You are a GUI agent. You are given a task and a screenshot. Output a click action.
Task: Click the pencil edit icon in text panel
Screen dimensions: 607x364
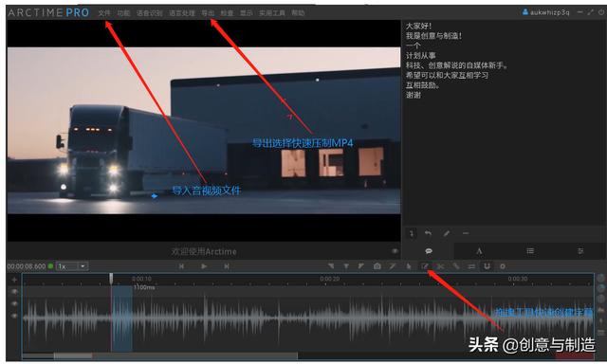click(447, 233)
